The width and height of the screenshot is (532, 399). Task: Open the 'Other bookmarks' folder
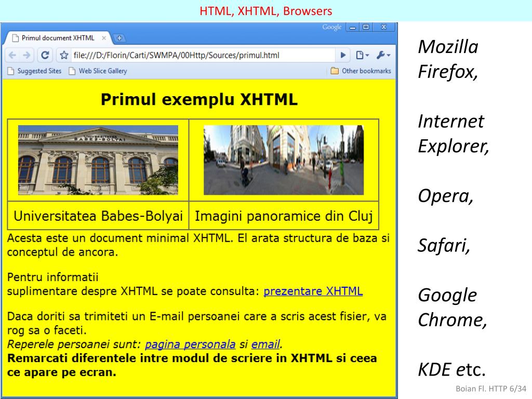tap(361, 71)
